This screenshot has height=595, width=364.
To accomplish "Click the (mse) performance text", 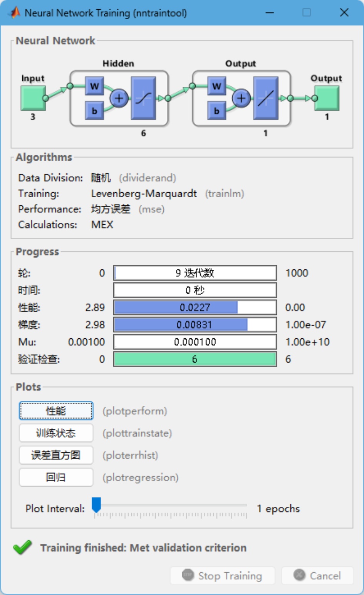I will (x=152, y=209).
